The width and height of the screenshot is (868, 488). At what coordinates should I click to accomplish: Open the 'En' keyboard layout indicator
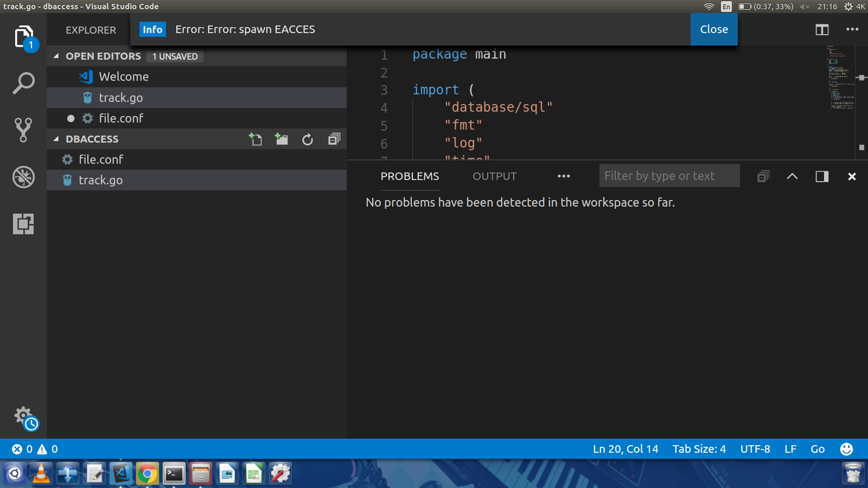tap(726, 7)
